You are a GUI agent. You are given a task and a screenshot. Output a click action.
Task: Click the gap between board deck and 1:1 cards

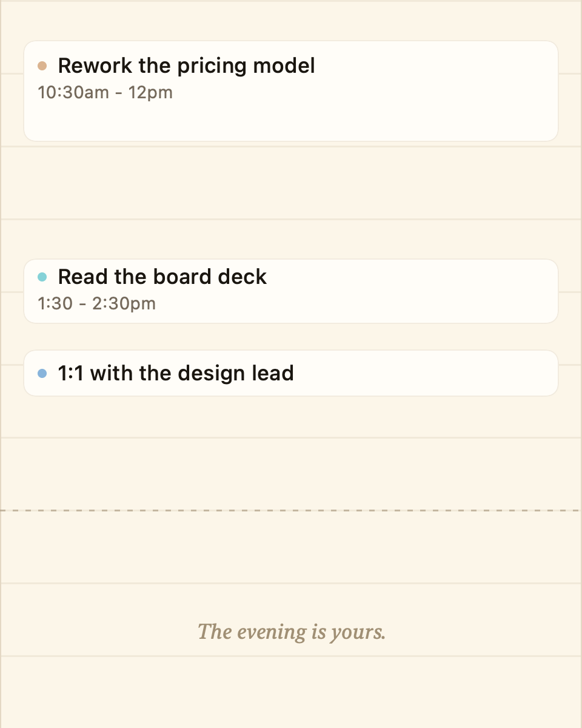coord(291,337)
